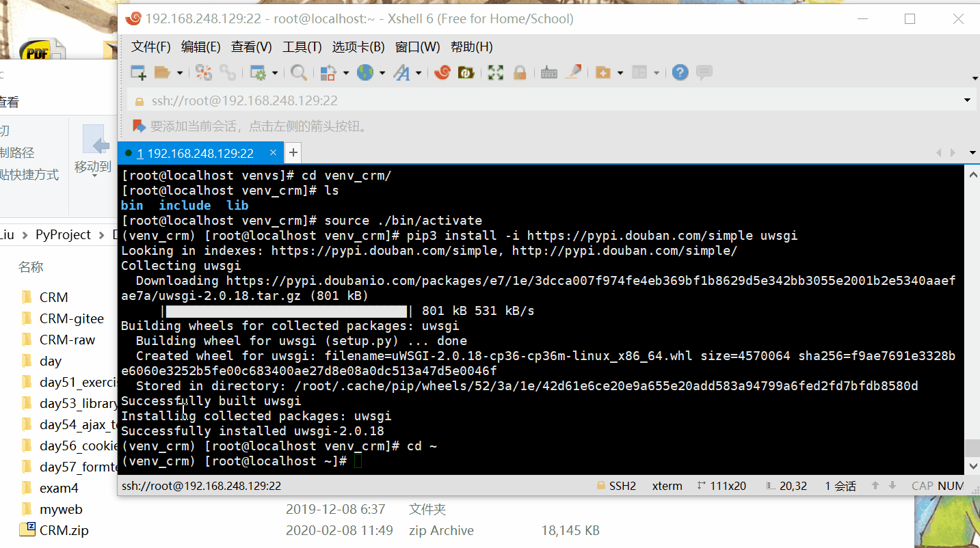Select myweb folder in Explorer
The image size is (980, 548).
(61, 509)
